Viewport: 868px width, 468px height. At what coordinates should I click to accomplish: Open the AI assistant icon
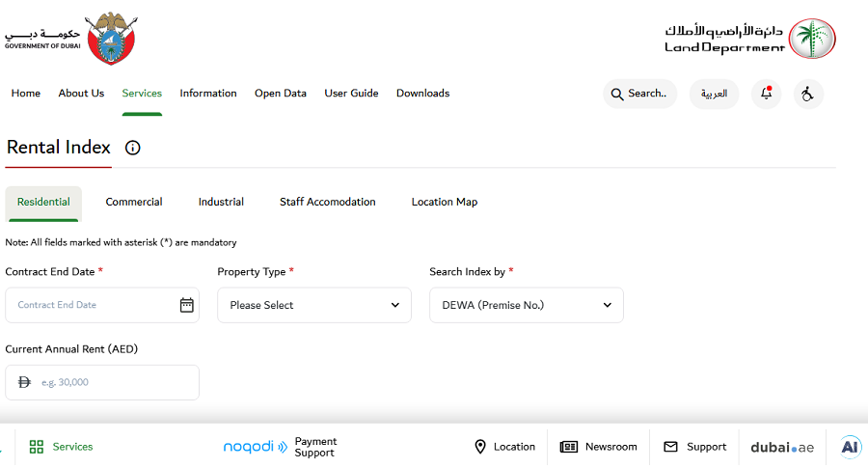pos(850,446)
